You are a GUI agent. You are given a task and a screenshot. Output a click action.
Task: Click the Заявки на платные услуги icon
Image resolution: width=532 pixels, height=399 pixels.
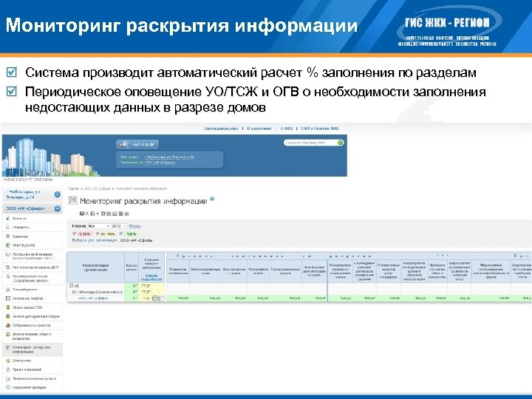(x=8, y=378)
